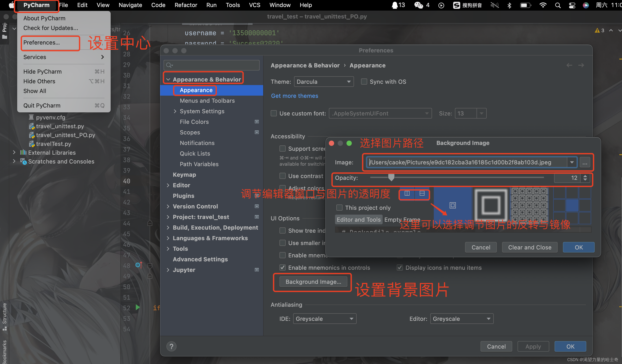
Task: Choose Preferences... from the PyCharm menu
Action: (x=41, y=43)
